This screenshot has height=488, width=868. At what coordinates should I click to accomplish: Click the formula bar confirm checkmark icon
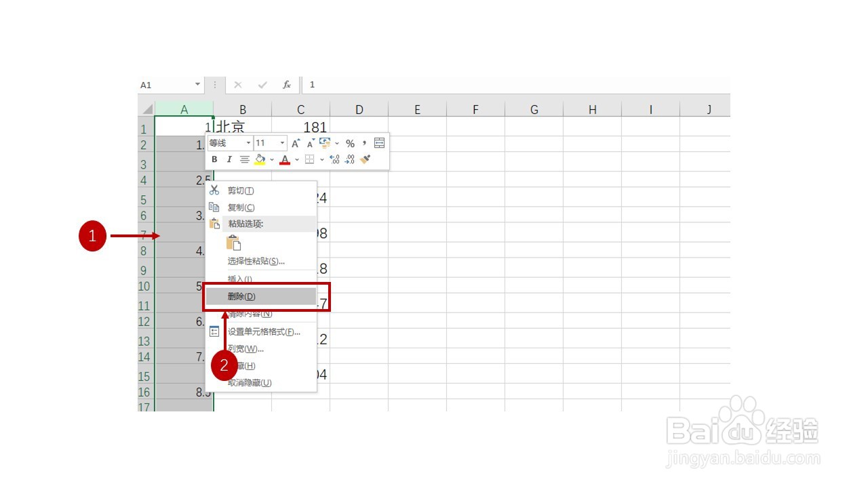(262, 85)
